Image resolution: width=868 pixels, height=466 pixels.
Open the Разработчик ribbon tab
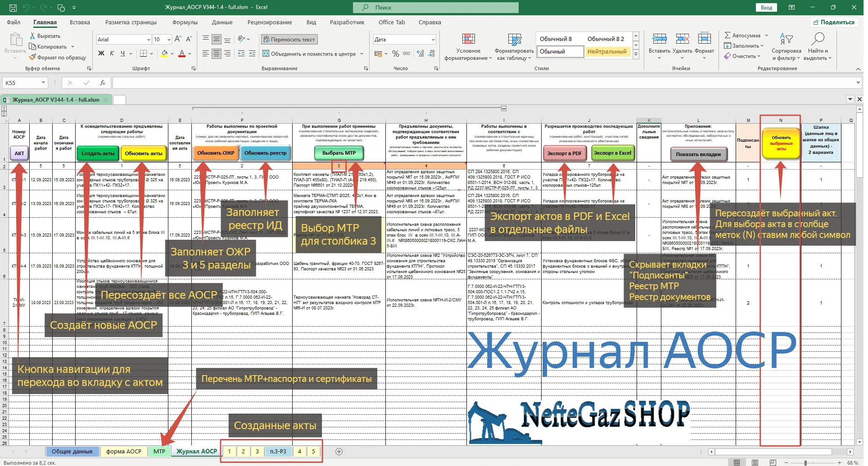tap(347, 22)
